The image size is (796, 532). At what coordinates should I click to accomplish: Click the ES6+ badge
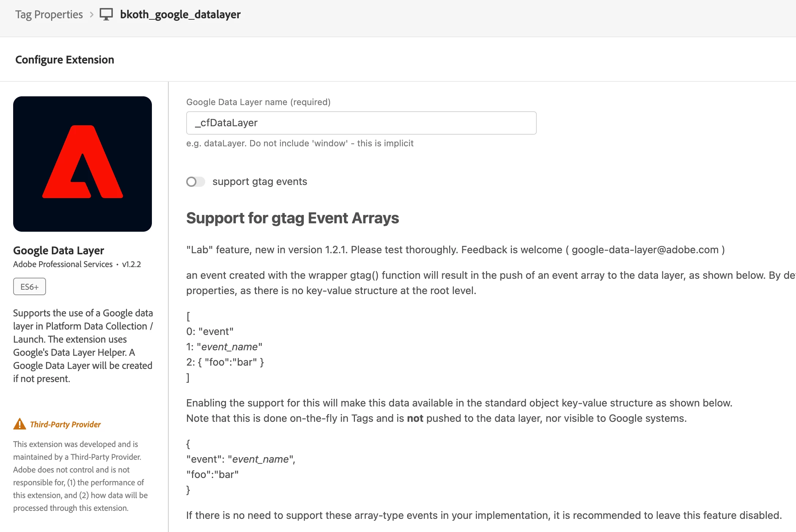click(30, 287)
